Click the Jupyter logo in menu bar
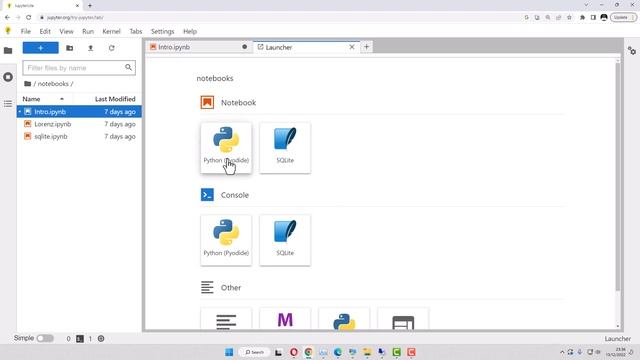This screenshot has height=360, width=640. (x=8, y=31)
